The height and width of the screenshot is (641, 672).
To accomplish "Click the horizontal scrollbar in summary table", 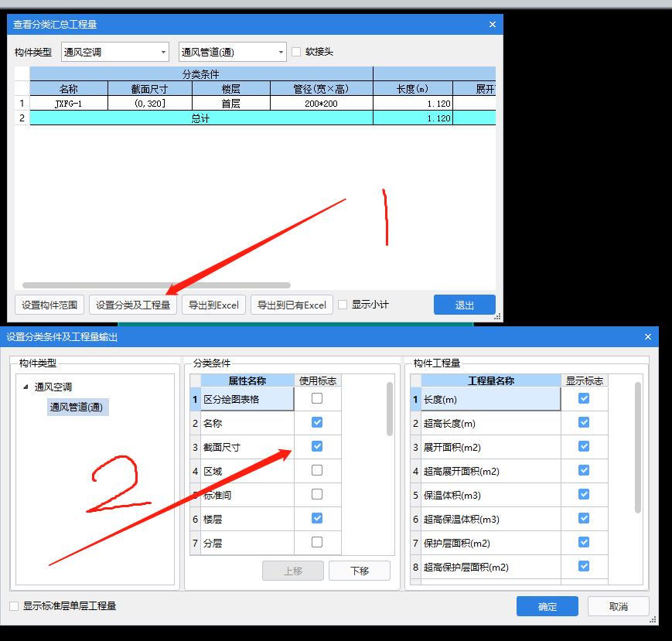I will click(156, 285).
